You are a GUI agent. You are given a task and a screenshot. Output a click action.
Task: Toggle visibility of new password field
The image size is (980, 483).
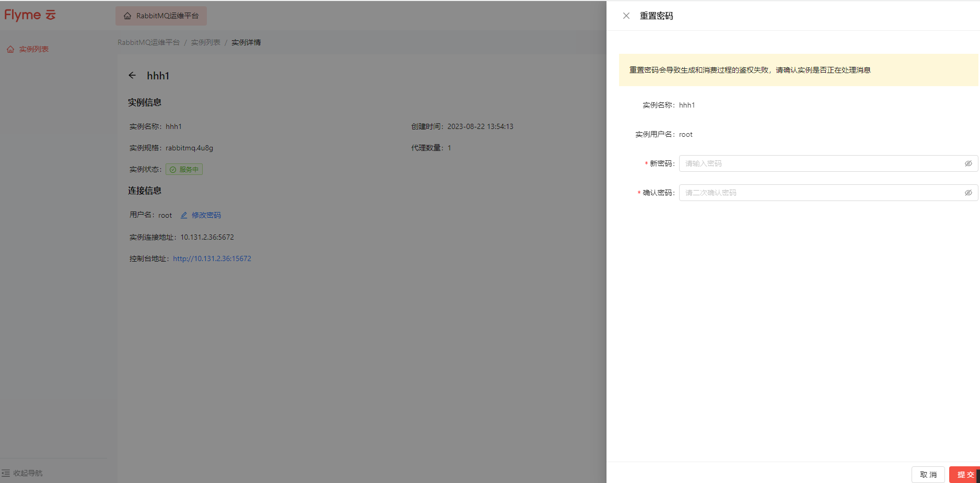click(x=968, y=163)
